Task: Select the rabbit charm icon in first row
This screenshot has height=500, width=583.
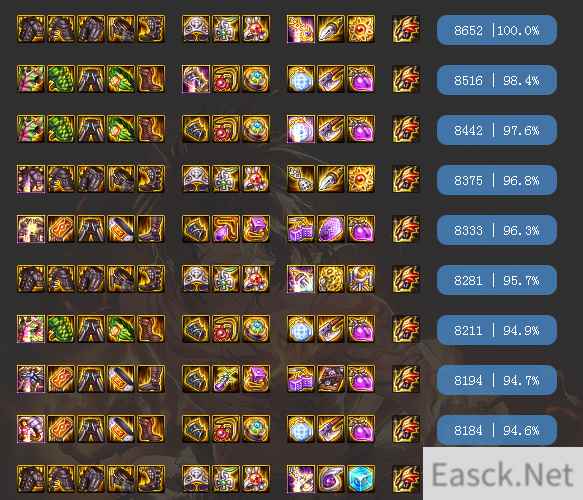Action: pyautogui.click(x=256, y=29)
